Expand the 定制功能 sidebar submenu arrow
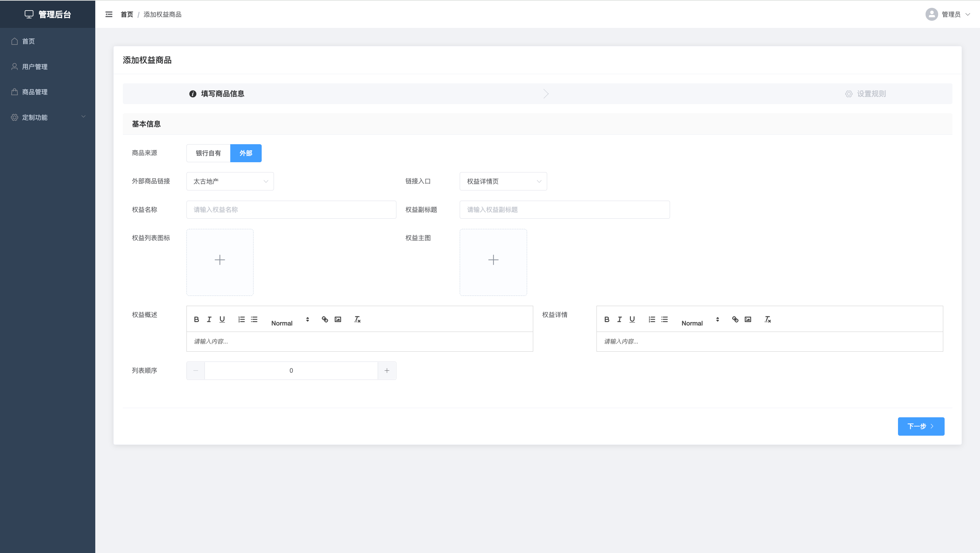This screenshot has width=980, height=553. [83, 117]
